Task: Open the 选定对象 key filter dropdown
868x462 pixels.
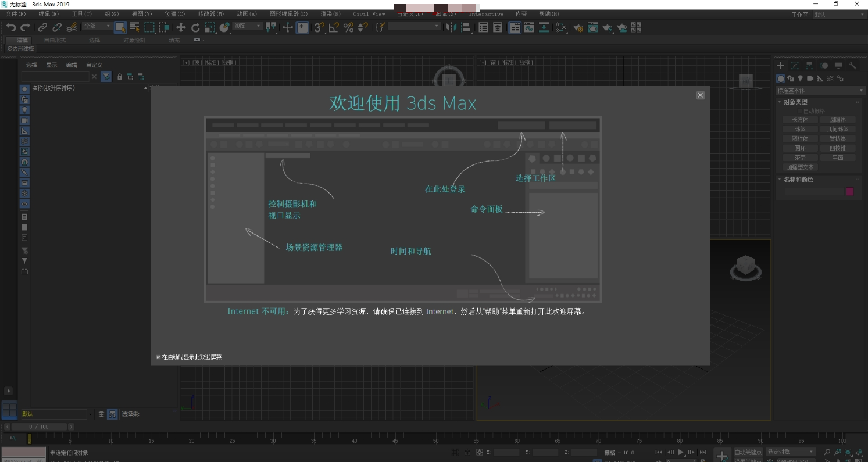Action: (x=791, y=452)
